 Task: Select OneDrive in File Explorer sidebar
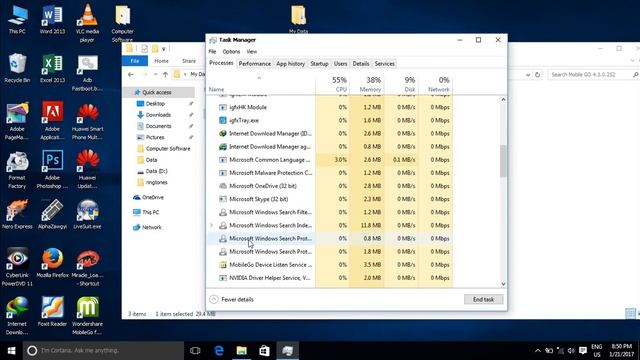point(153,197)
